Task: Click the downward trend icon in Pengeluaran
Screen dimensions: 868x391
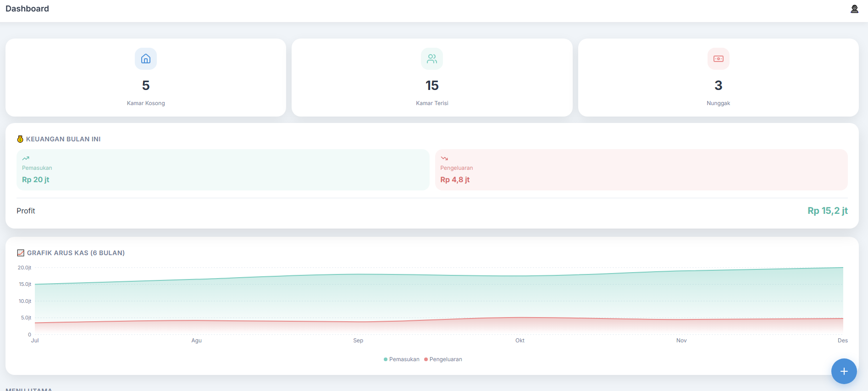Action: pos(444,158)
